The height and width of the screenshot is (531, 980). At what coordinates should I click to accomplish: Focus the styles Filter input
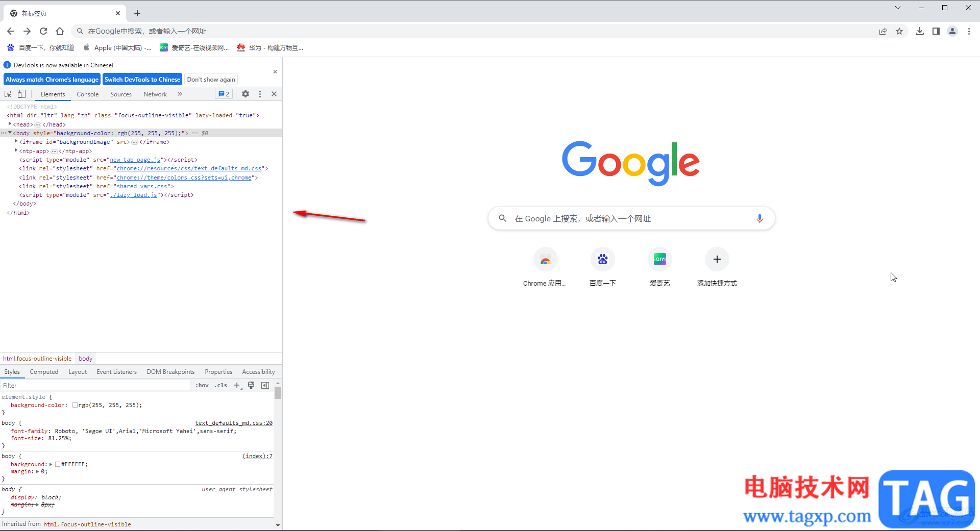pyautogui.click(x=95, y=385)
